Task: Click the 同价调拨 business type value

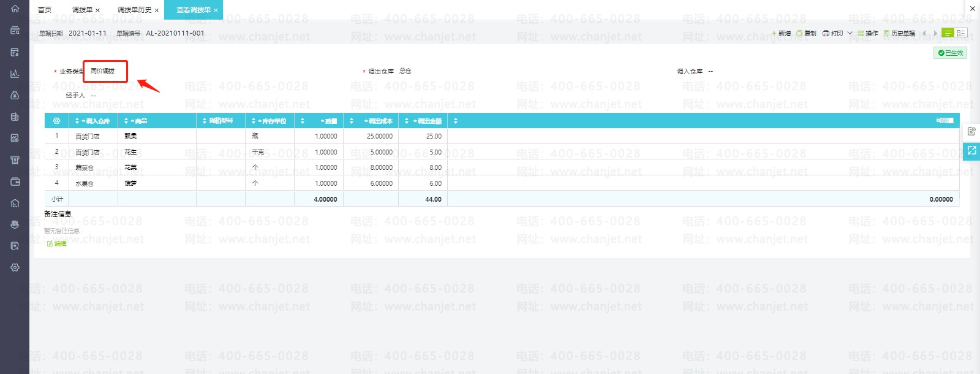Action: (103, 71)
